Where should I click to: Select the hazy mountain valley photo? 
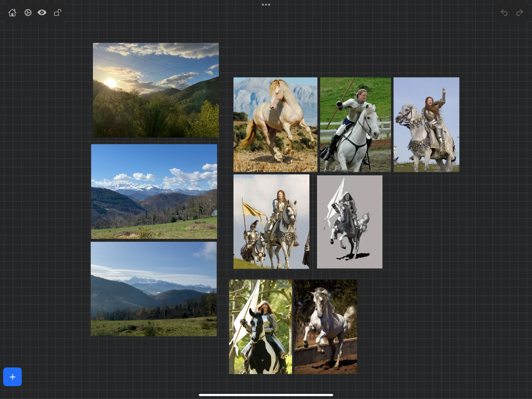(153, 289)
